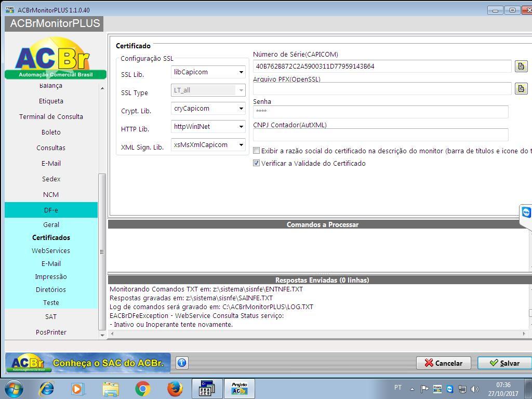Click the Conheça o SAC do ACBr banner
The height and width of the screenshot is (399, 532).
point(87,363)
